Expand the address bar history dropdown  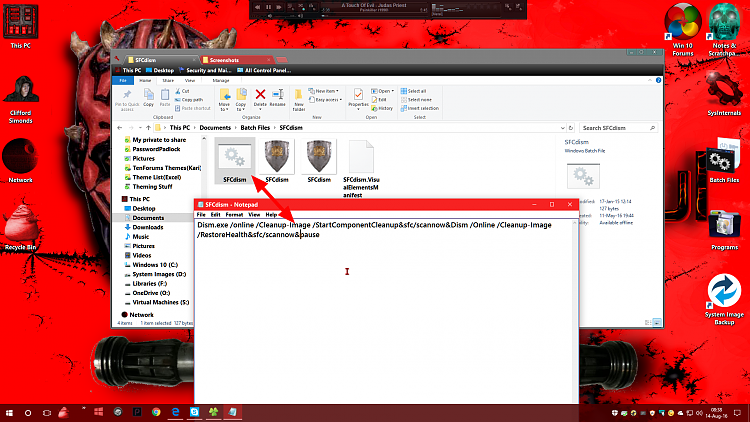[x=562, y=128]
